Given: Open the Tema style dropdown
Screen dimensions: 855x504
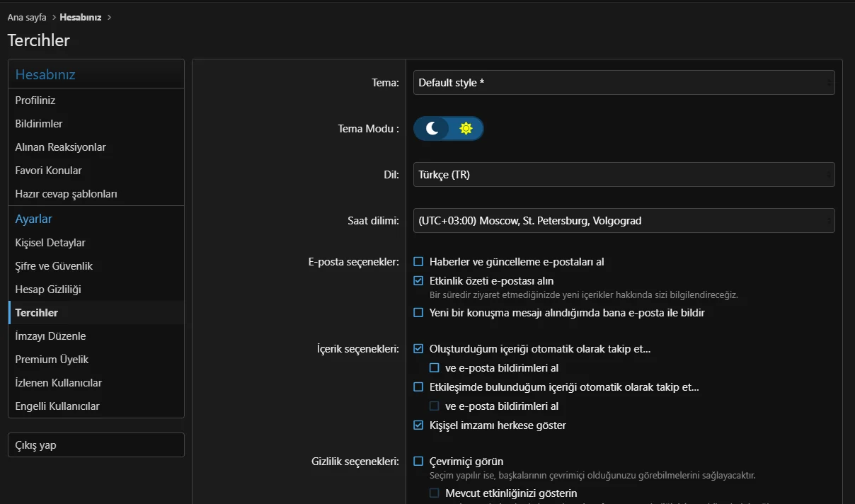Looking at the screenshot, I should pyautogui.click(x=624, y=83).
